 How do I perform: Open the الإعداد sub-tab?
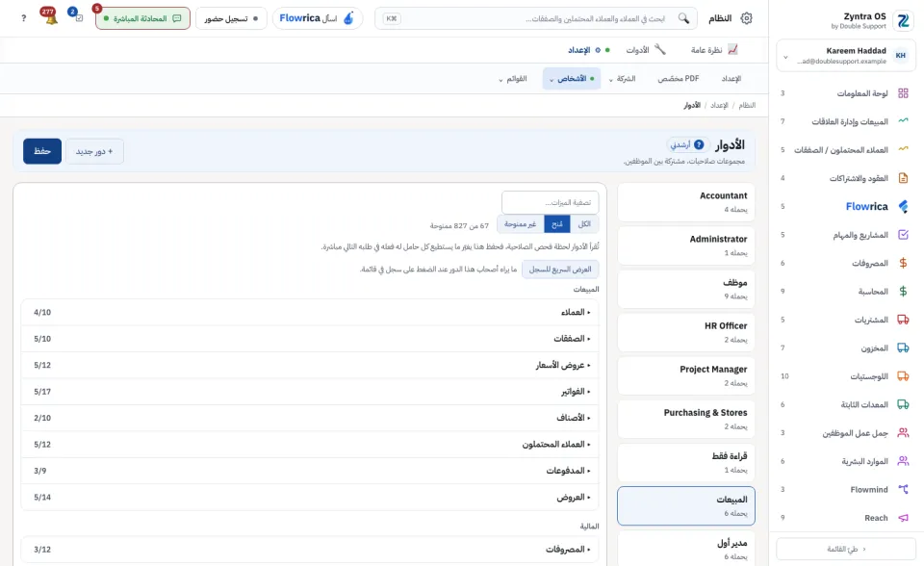(731, 78)
